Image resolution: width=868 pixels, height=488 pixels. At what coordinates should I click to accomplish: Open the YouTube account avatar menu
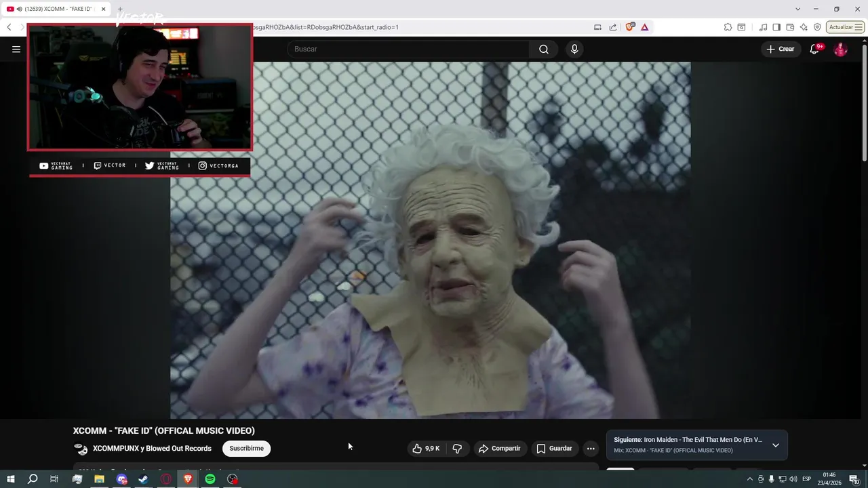coord(840,49)
